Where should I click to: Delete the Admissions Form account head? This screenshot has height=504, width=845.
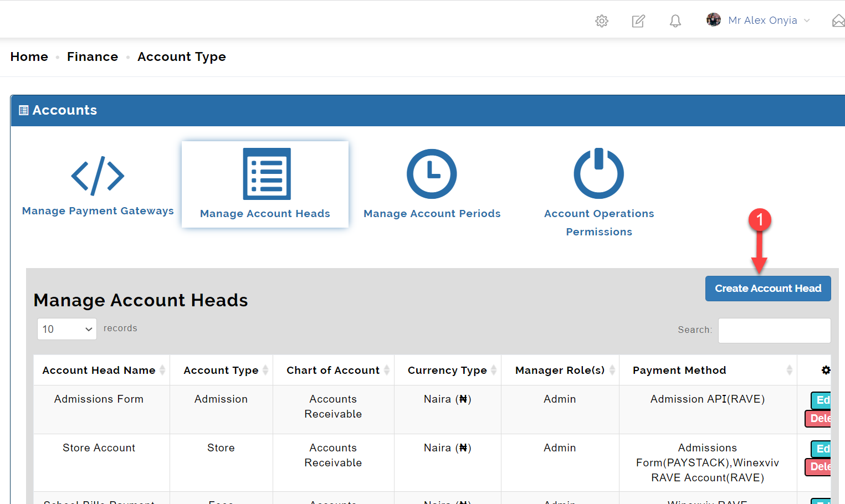pos(818,418)
